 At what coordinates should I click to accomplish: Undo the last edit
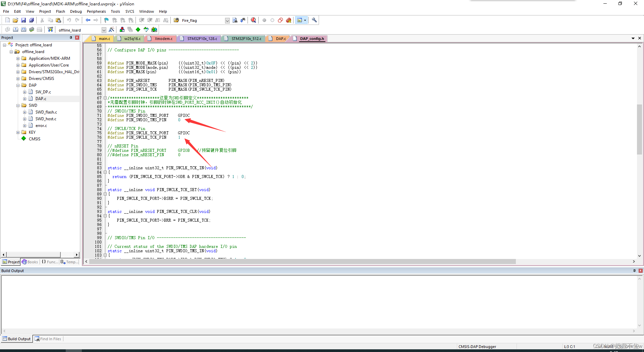(69, 20)
